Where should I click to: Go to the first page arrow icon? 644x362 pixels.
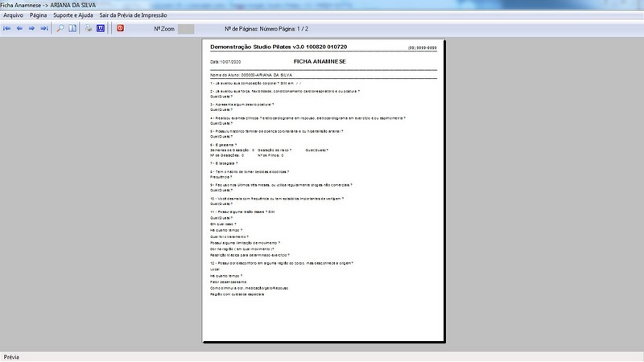tap(7, 28)
